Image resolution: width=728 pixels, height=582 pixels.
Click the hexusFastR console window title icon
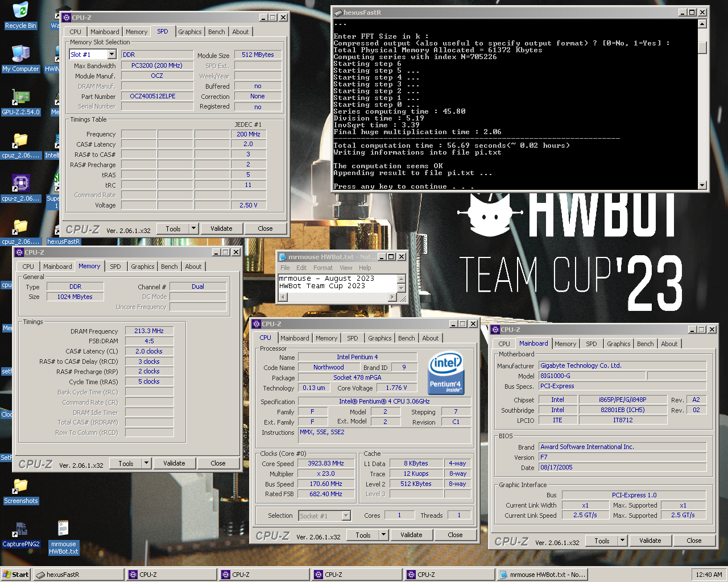(x=338, y=12)
